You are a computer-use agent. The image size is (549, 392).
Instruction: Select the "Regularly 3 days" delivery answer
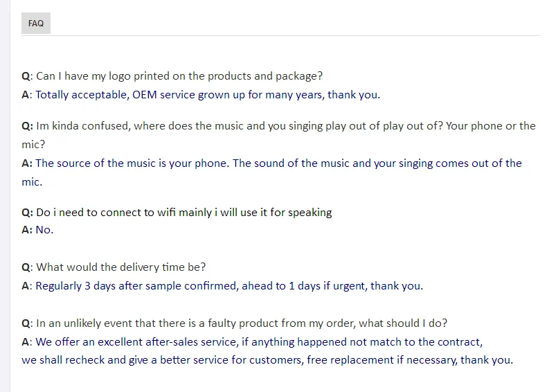pos(228,285)
